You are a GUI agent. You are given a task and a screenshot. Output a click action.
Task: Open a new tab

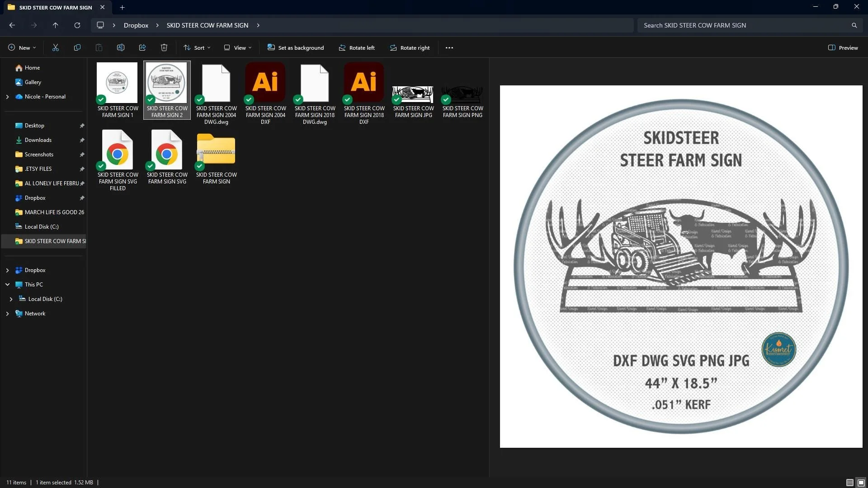[x=122, y=7]
